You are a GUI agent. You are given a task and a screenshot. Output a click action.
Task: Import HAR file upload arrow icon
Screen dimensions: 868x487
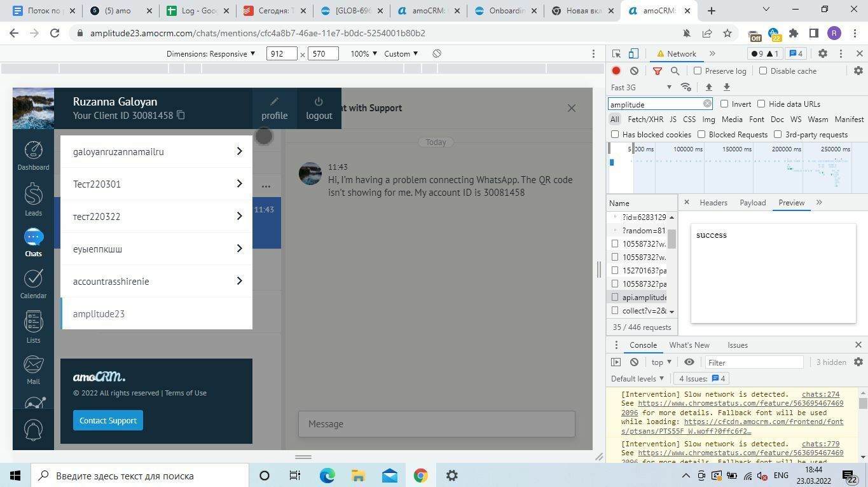click(x=708, y=87)
